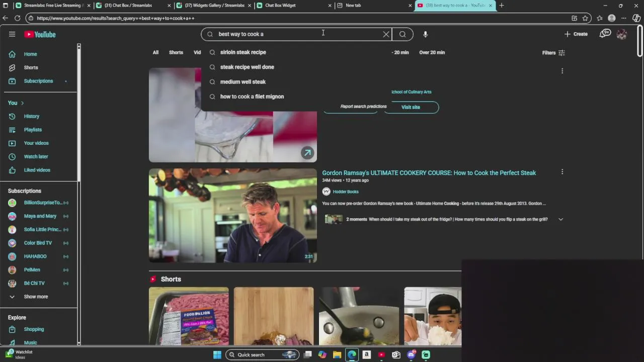Reload the page in the browser
Image resolution: width=644 pixels, height=362 pixels.
pos(17,18)
